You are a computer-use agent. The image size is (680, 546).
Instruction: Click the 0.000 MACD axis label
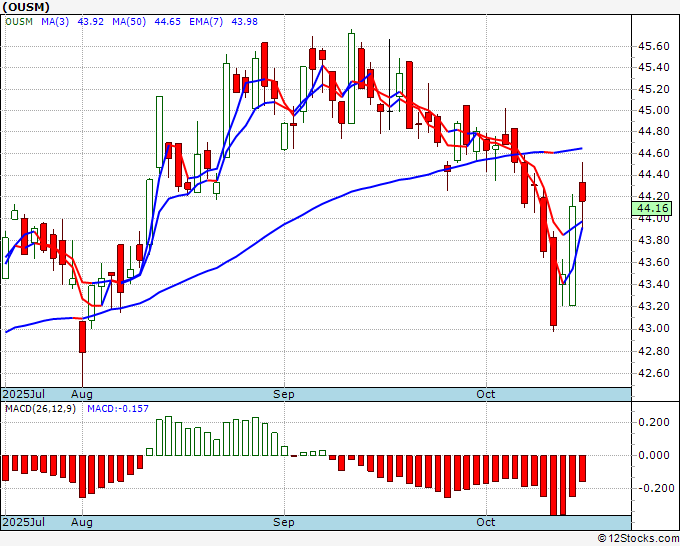[x=654, y=455]
